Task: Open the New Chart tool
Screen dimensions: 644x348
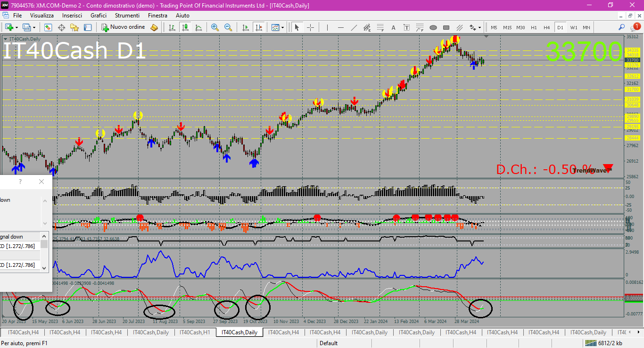Action: [8, 27]
